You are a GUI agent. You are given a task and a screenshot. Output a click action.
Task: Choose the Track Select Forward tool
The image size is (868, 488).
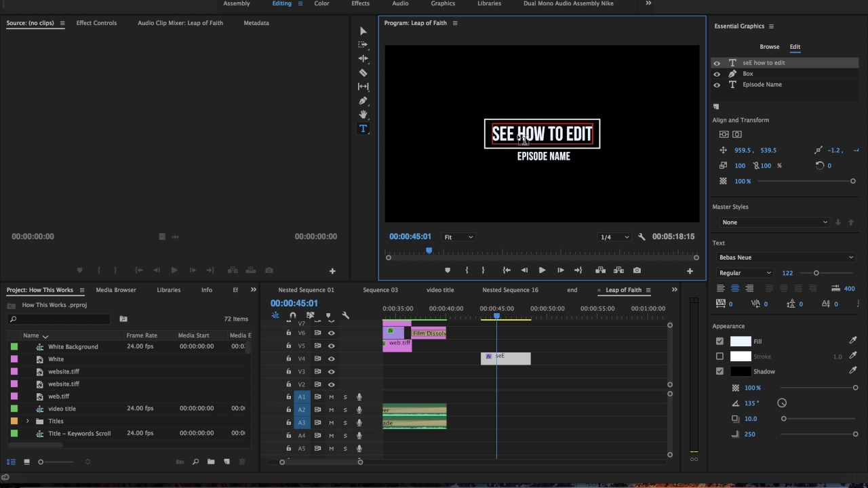coord(363,45)
